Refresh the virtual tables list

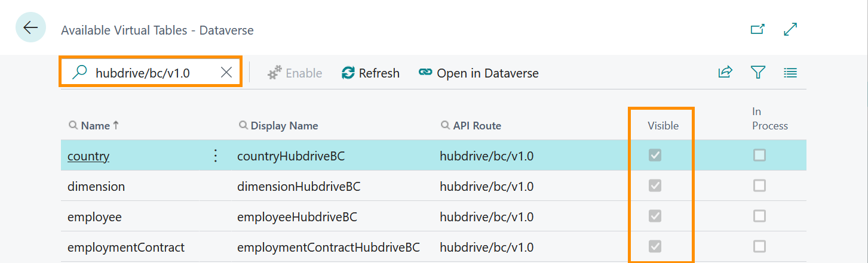370,73
